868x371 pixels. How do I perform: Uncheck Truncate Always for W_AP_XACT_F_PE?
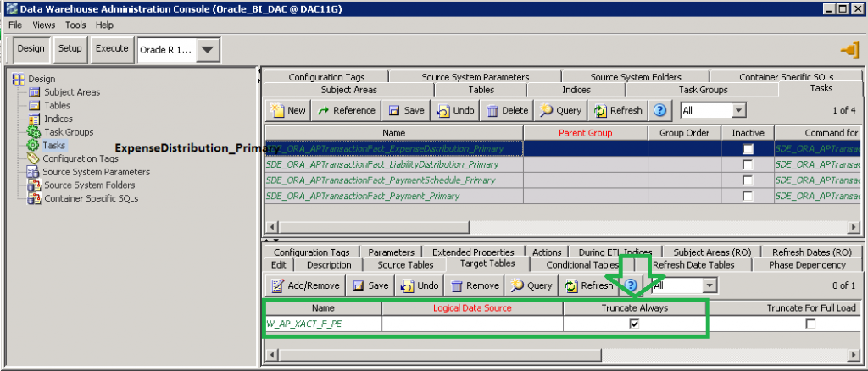tap(634, 324)
